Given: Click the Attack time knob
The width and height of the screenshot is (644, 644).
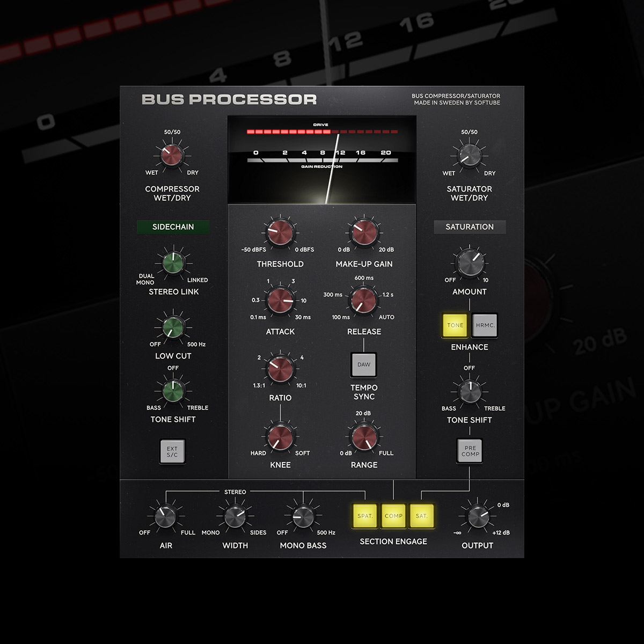Looking at the screenshot, I should [280, 299].
